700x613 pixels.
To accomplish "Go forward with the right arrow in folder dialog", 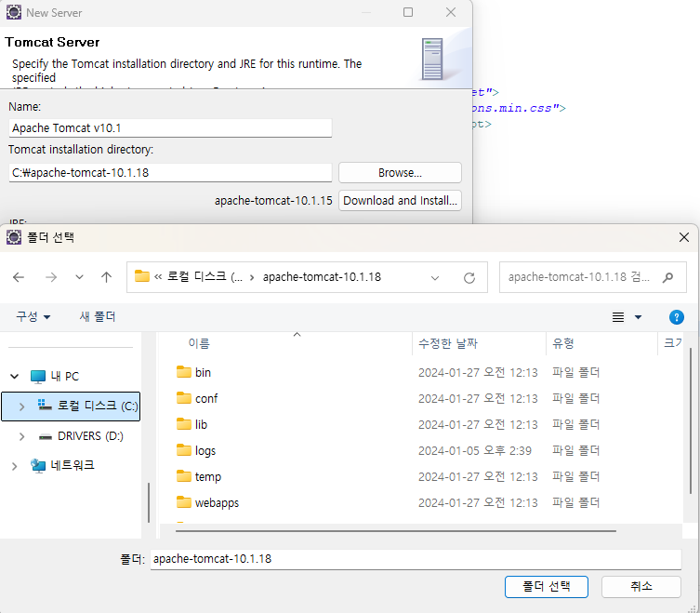I will point(51,277).
